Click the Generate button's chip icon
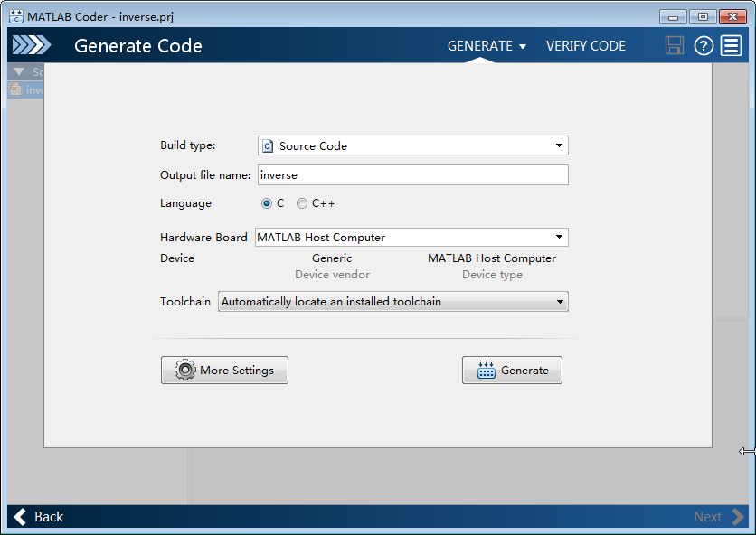756x535 pixels. [x=486, y=371]
